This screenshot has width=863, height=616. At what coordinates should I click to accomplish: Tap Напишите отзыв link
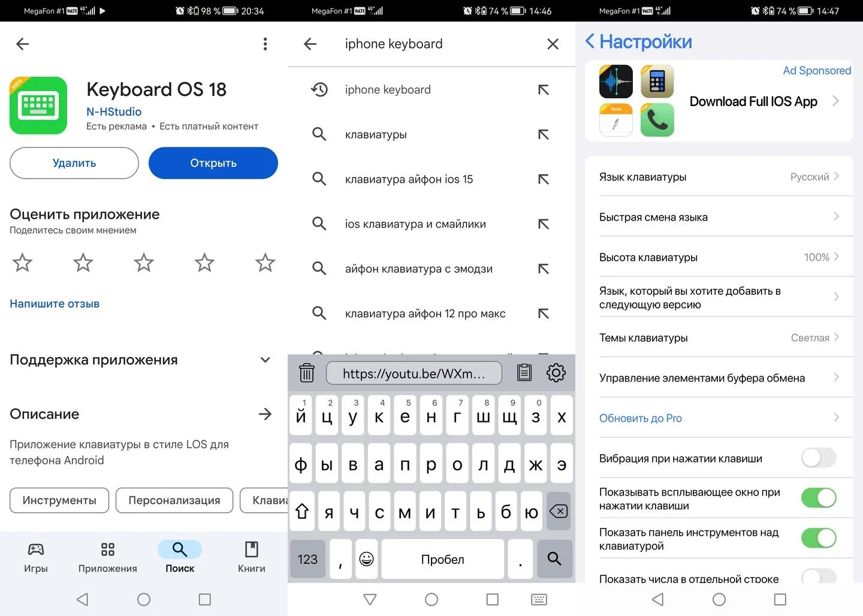(55, 304)
